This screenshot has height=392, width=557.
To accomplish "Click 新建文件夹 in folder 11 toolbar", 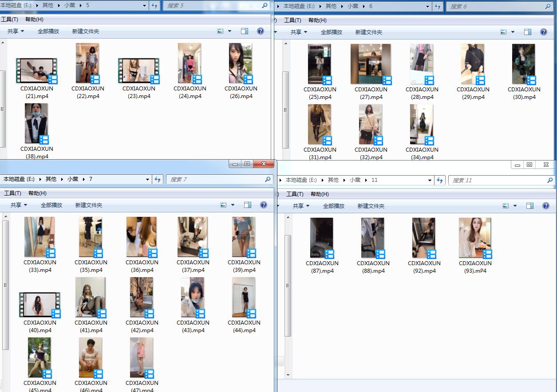I will tap(371, 206).
